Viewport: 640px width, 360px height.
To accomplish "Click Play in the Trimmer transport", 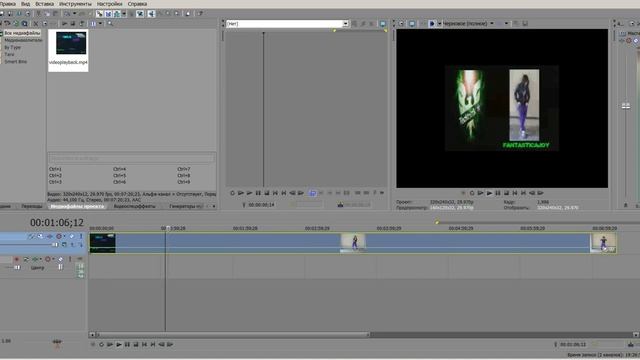I will click(249, 193).
